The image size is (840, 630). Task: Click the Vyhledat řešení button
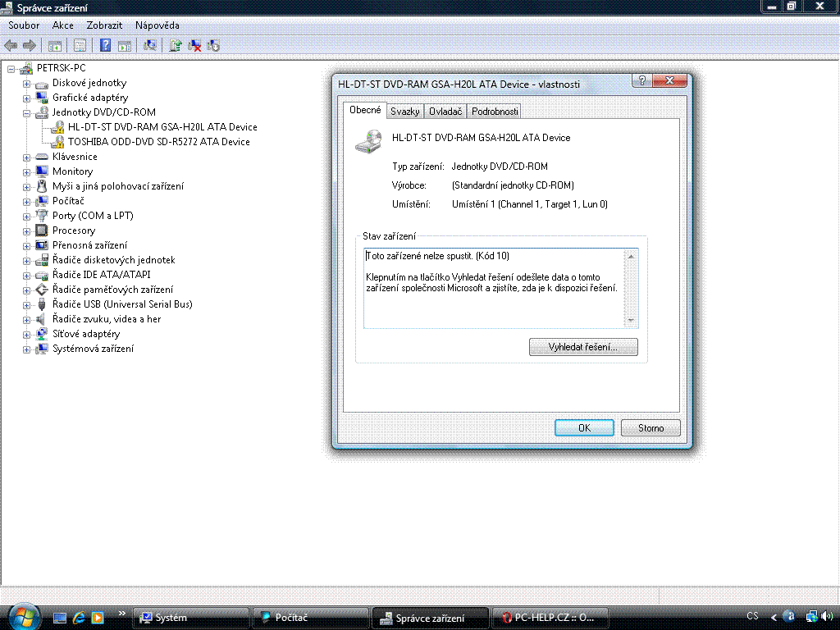[x=583, y=347]
